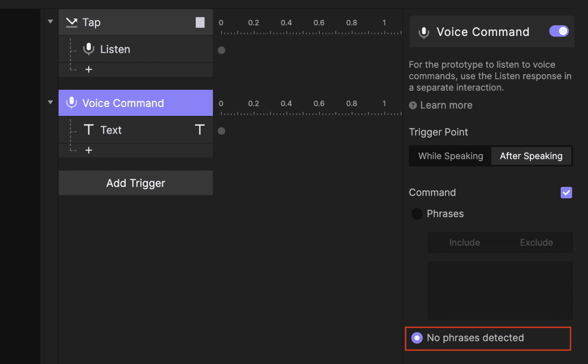This screenshot has width=588, height=364.
Task: Select the microphone icon on the Voice Command trigger
Action: [x=72, y=103]
